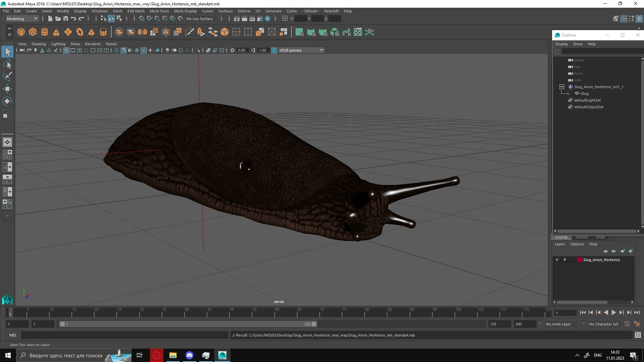Toggle textured display in viewport
Image resolution: width=644 pixels, height=362 pixels.
coord(144,50)
